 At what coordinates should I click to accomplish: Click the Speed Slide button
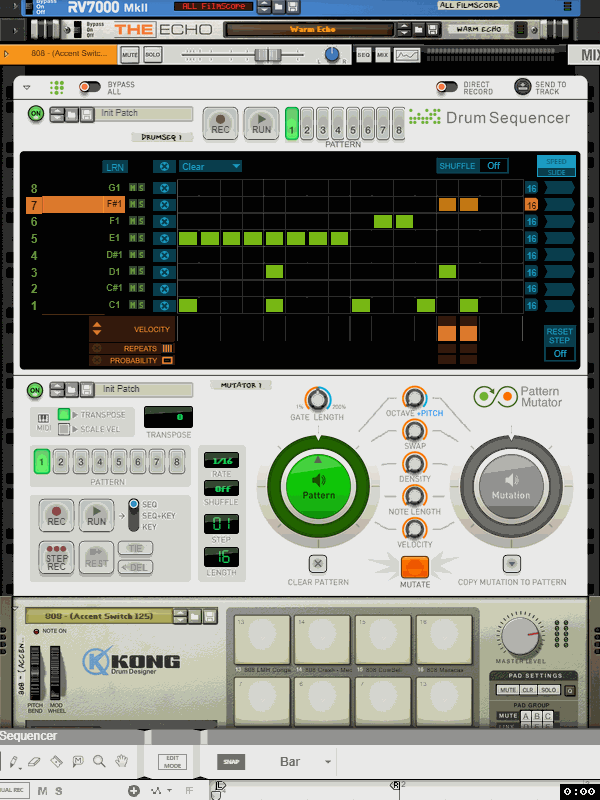click(556, 166)
